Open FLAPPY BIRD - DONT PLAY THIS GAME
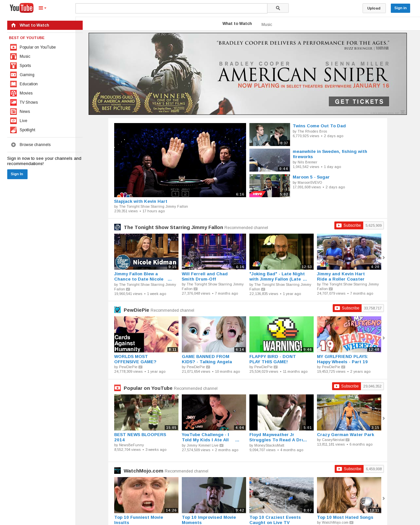The height and width of the screenshot is (525, 420). [272, 359]
